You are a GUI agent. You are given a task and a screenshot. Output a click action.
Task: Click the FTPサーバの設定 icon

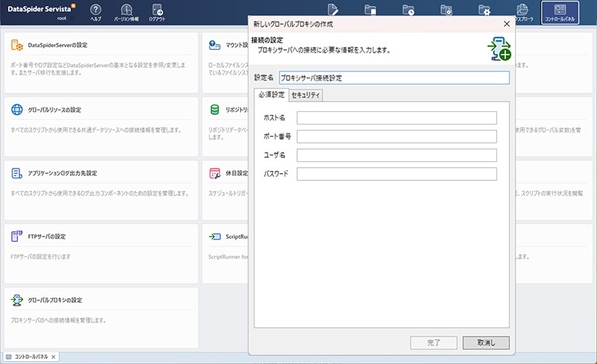point(16,236)
